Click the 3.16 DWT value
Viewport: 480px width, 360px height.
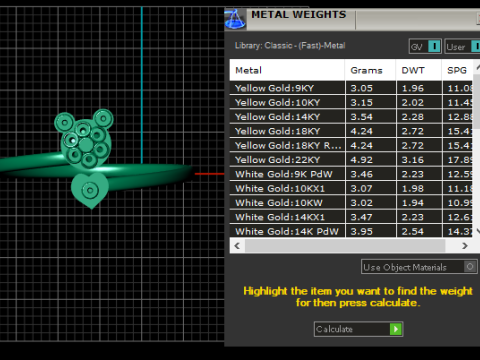[413, 160]
